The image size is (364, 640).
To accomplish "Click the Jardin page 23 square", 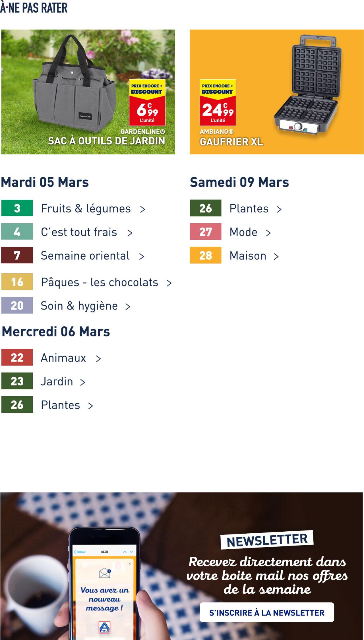I will (17, 382).
